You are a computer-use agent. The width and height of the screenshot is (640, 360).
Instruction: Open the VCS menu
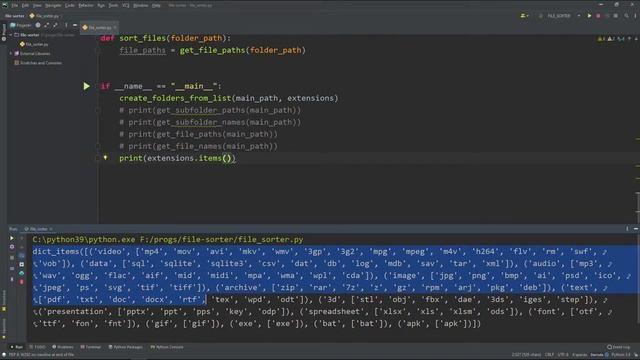point(126,5)
